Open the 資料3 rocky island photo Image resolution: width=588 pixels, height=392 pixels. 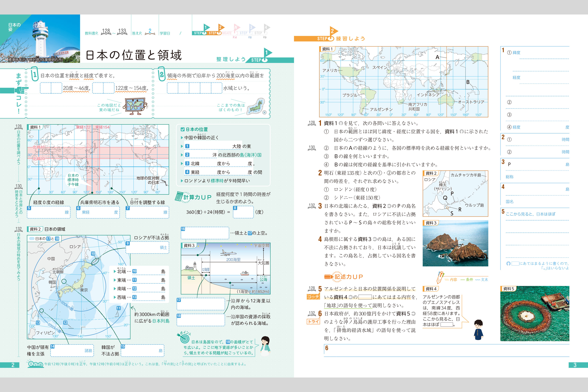[455, 243]
